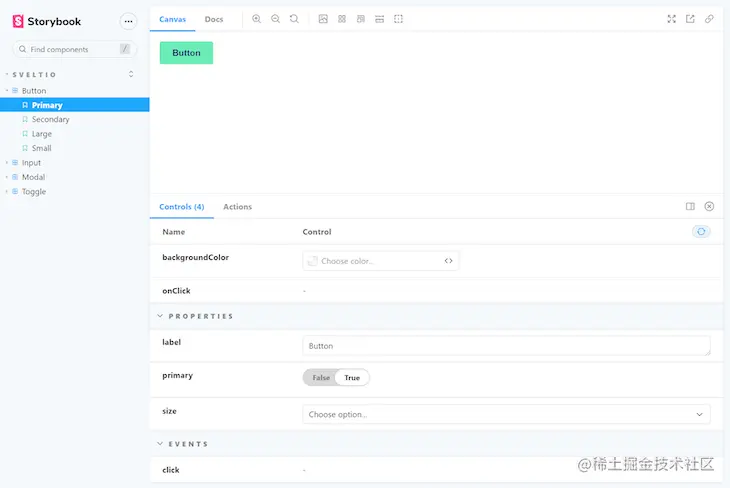Click the click event row name

[171, 470]
